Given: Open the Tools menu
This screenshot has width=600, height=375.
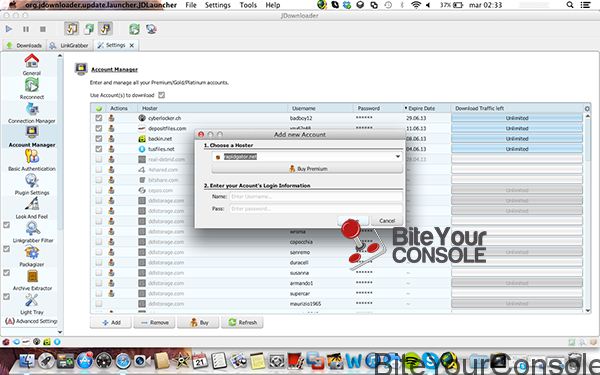Looking at the screenshot, I should click(x=248, y=5).
